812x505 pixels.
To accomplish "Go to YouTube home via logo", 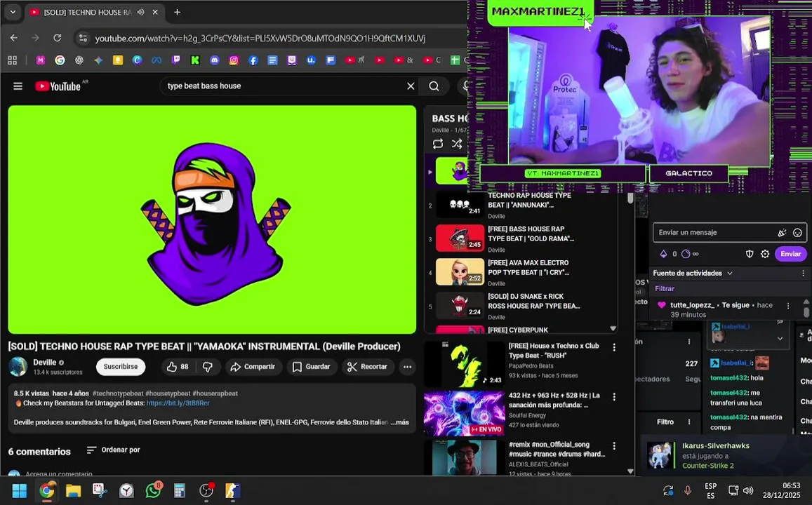I will (x=58, y=86).
